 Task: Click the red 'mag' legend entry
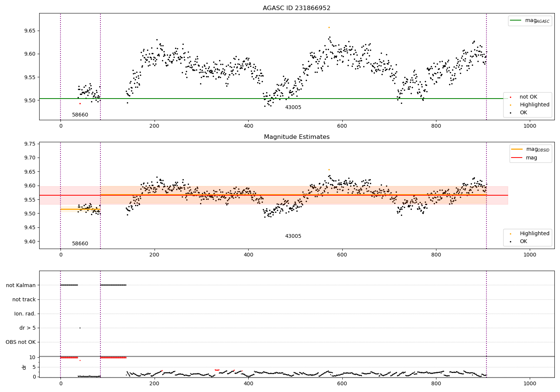tap(525, 158)
